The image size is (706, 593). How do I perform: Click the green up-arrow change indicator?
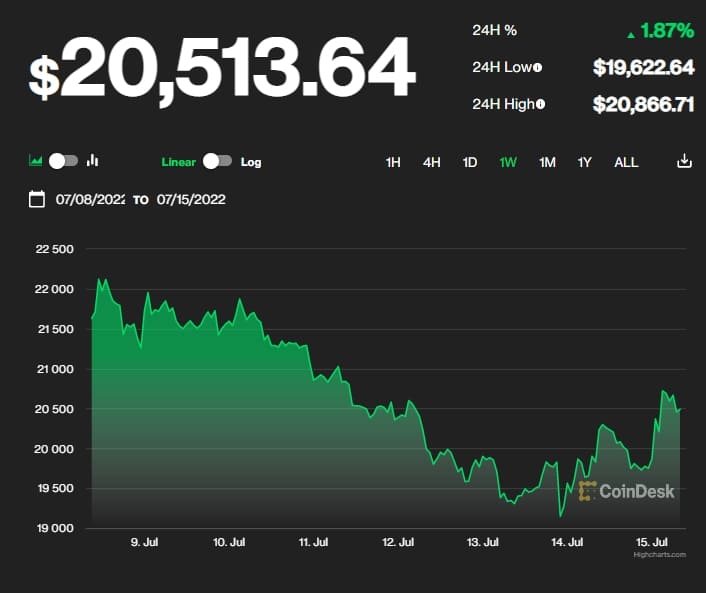coord(631,35)
